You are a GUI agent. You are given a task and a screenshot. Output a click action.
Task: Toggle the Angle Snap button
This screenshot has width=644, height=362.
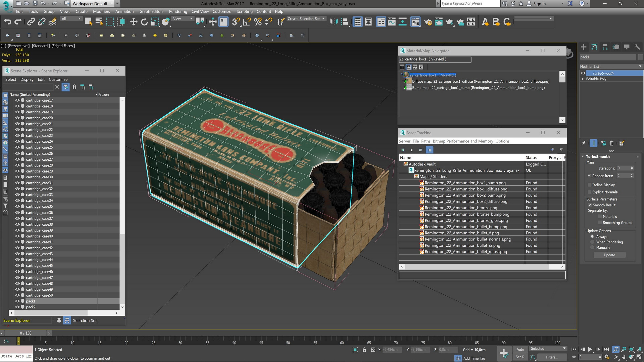click(247, 22)
